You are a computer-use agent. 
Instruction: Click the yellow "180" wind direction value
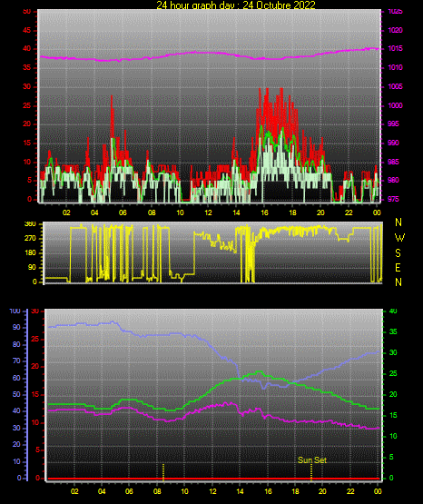pyautogui.click(x=31, y=253)
